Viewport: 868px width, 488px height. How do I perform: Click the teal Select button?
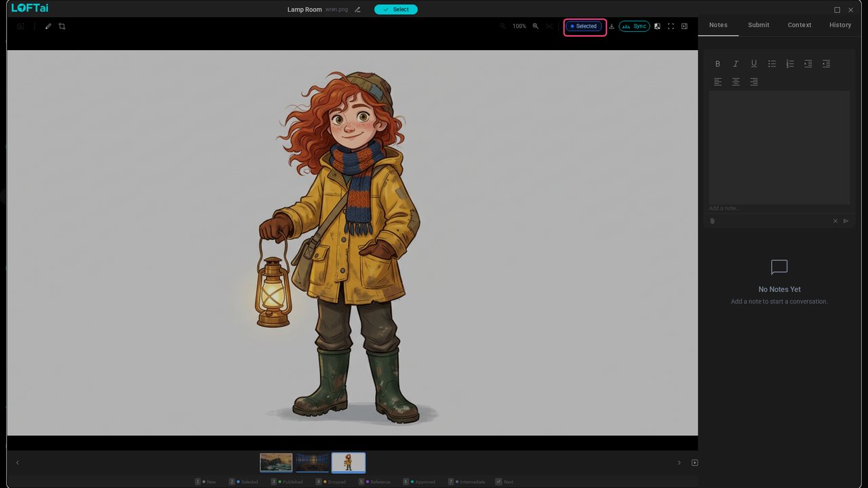(x=396, y=9)
